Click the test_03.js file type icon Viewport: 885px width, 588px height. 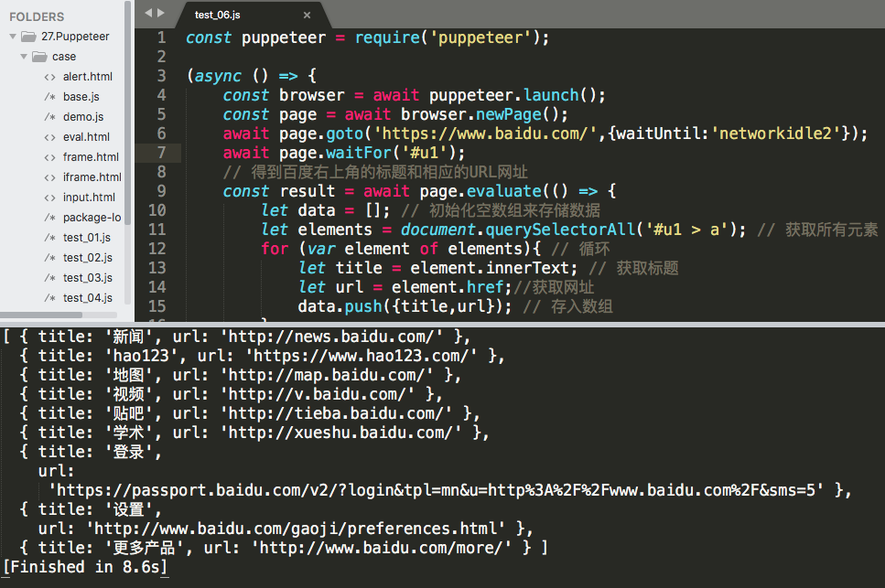(50, 278)
